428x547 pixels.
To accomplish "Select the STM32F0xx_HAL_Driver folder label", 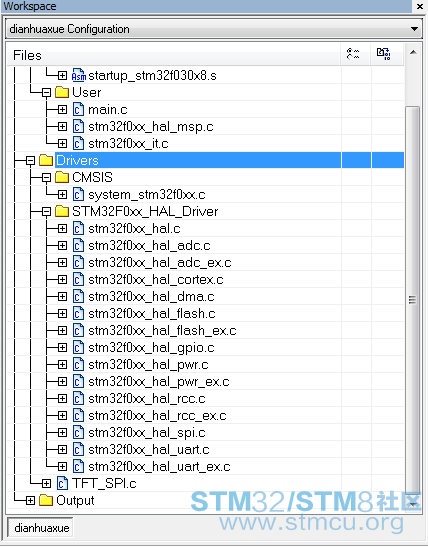I will [145, 212].
